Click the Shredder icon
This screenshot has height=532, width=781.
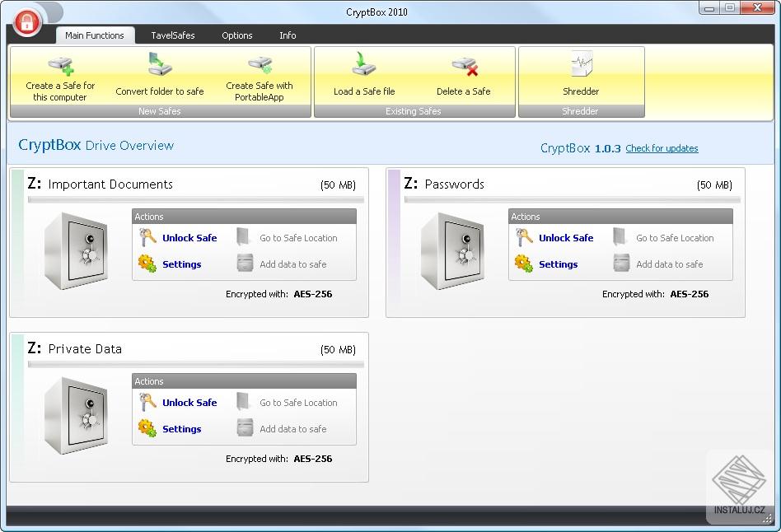pyautogui.click(x=582, y=63)
